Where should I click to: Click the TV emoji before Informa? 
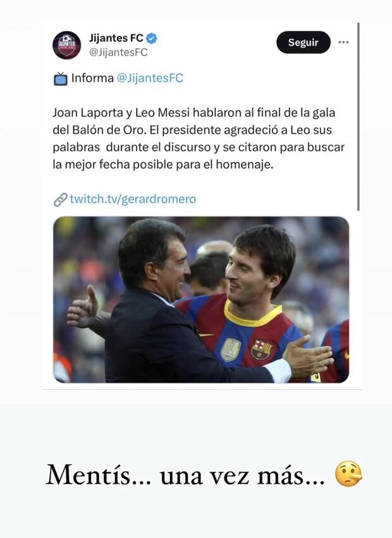coord(60,79)
